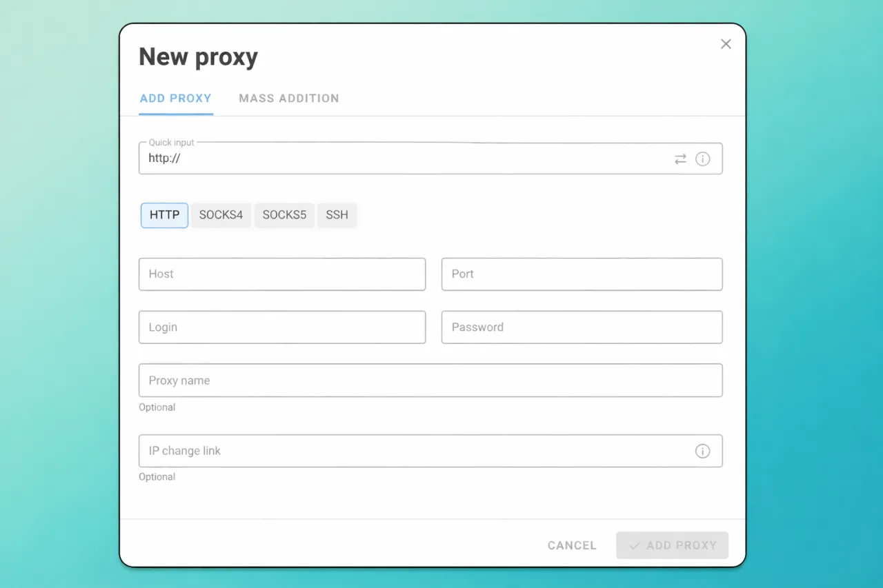Select the SOCKS4 protocol option
Screen dimensions: 883x588
[x=221, y=215]
